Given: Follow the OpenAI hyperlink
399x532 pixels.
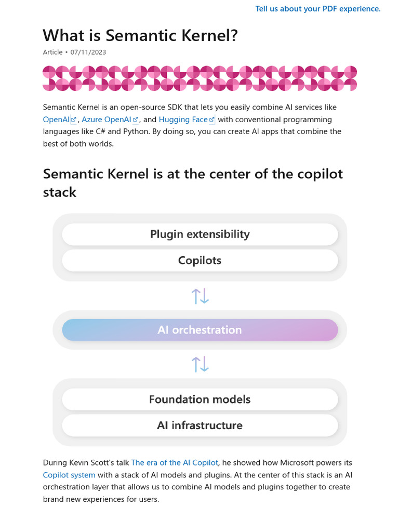Looking at the screenshot, I should click(x=56, y=119).
